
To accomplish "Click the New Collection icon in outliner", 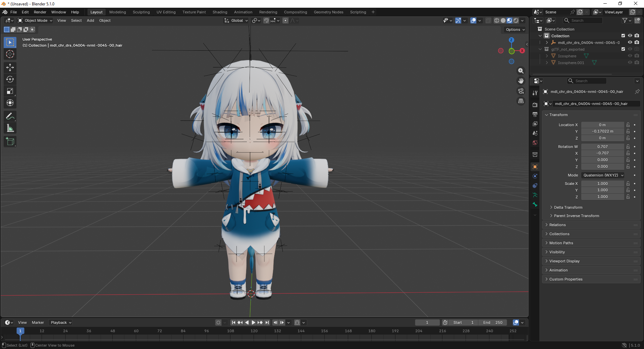I will [637, 20].
